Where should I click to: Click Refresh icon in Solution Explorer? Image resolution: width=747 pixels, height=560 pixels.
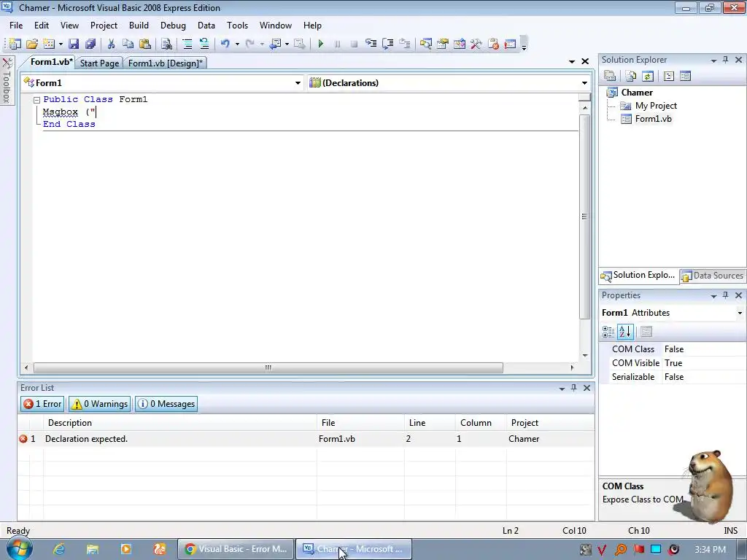coord(648,76)
